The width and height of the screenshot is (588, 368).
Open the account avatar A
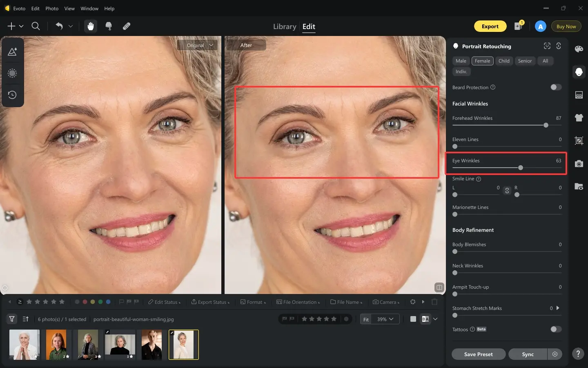[x=540, y=26]
